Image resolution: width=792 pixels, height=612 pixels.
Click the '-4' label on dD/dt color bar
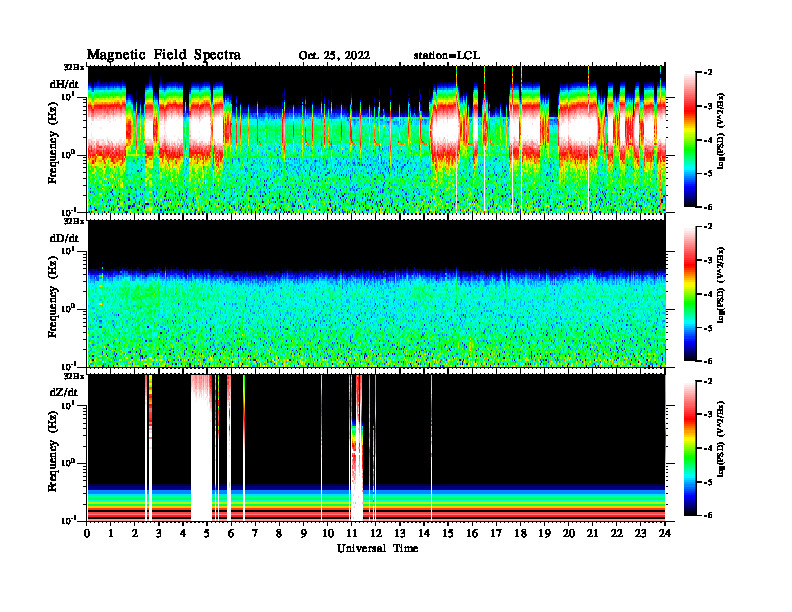tap(707, 294)
